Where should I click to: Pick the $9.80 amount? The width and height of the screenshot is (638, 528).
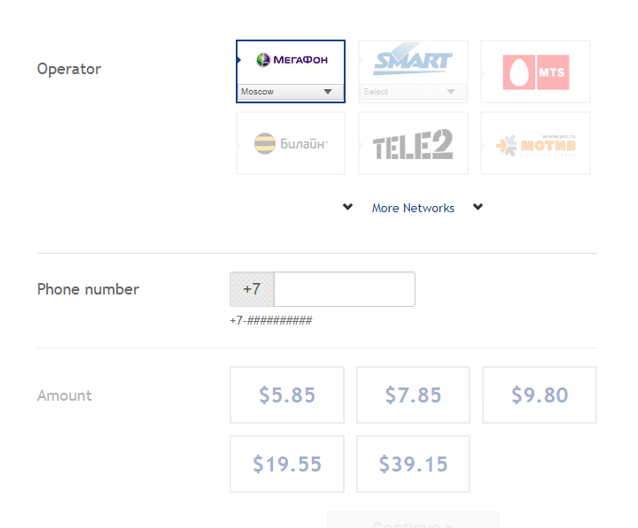[539, 395]
